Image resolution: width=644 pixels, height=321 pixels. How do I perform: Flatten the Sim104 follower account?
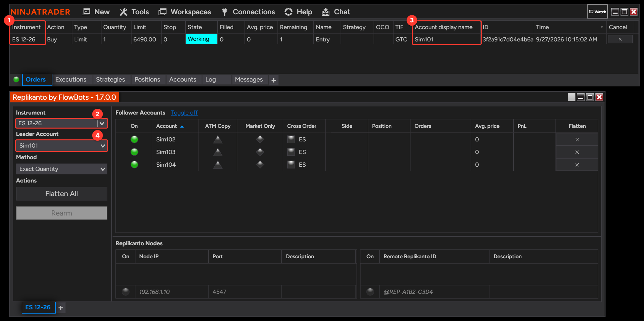(x=577, y=165)
